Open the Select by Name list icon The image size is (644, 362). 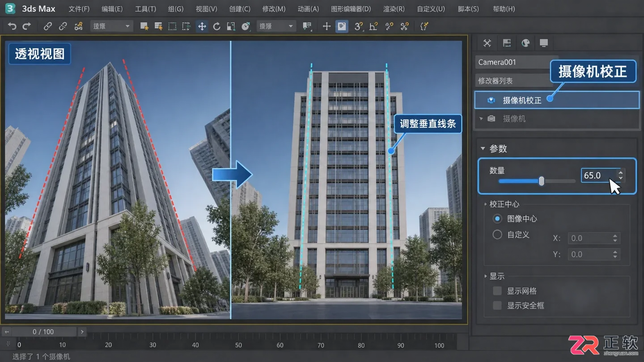158,26
